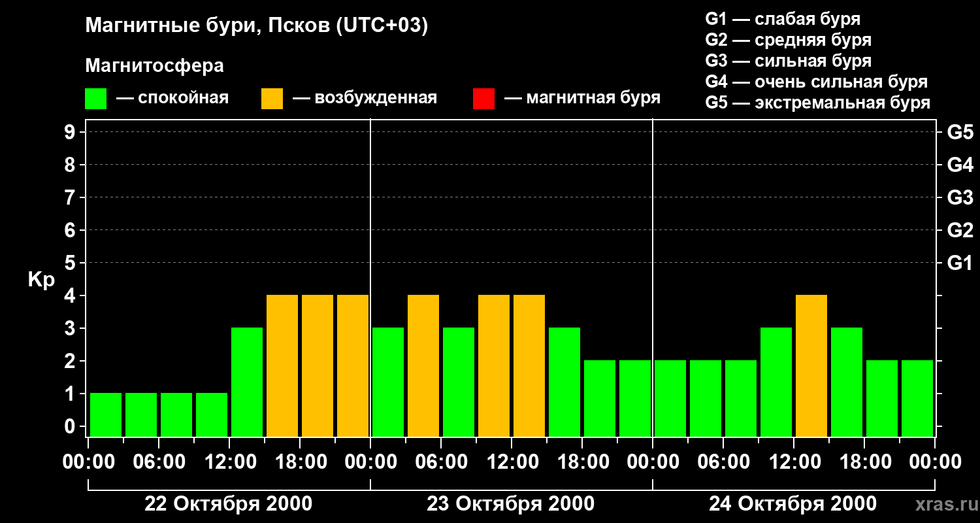The image size is (980, 523).
Task: Click the orange "возбужденная" legend swatch
Action: point(272,99)
